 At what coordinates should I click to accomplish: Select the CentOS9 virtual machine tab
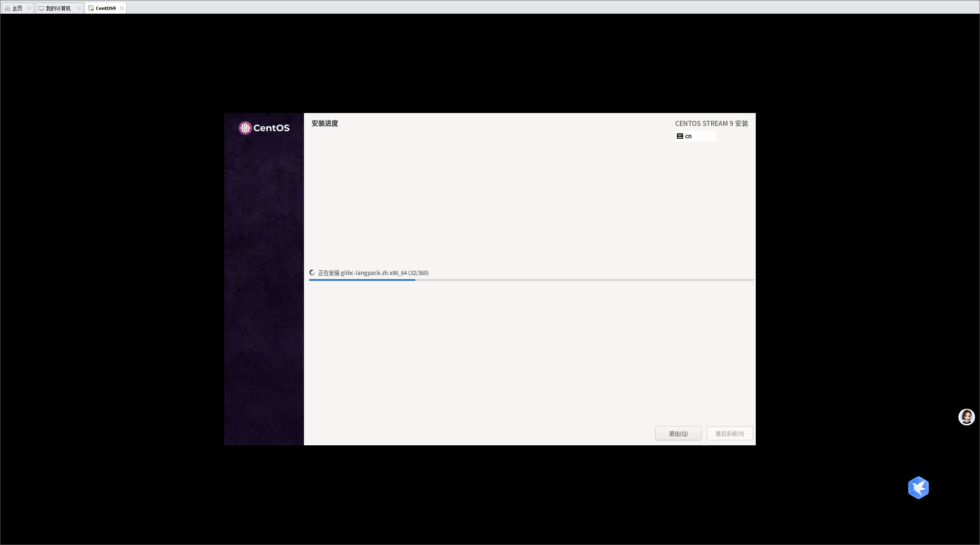(105, 8)
